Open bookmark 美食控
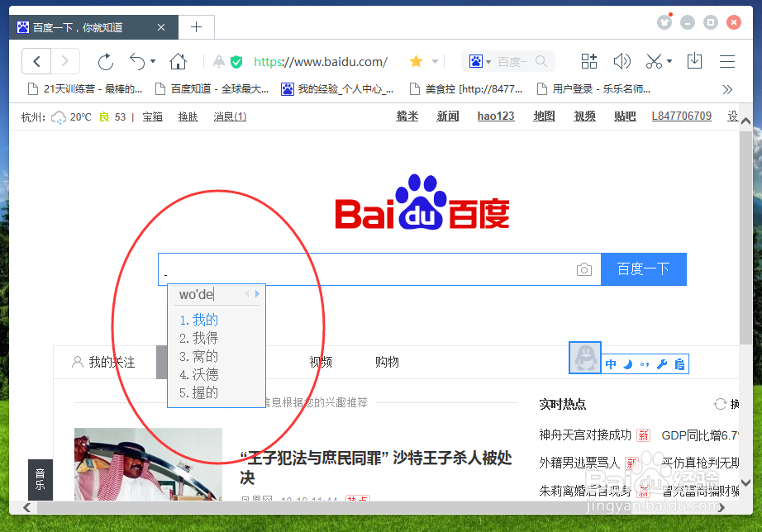The image size is (762, 532). click(x=466, y=89)
